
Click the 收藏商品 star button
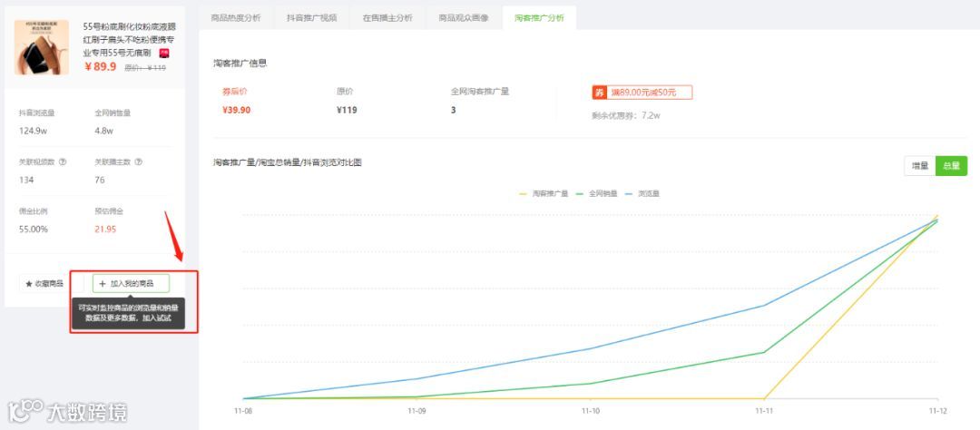coord(44,284)
